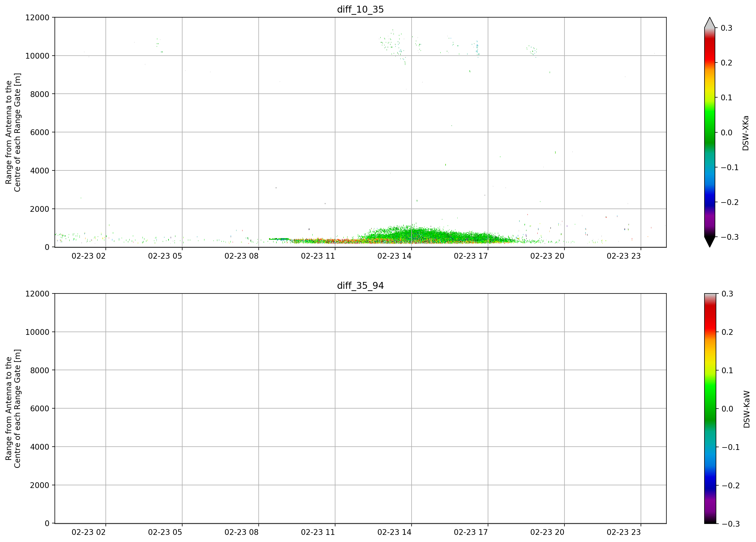This screenshot has height=542, width=756.
Task: Click the −0.1 tick on DSW-KaW colorbar
Action: tap(731, 447)
